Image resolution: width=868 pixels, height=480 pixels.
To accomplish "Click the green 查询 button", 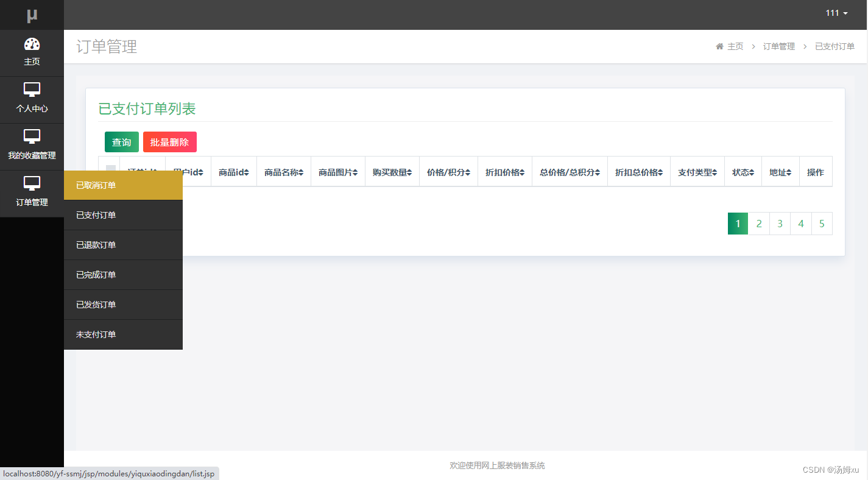I will click(x=122, y=142).
